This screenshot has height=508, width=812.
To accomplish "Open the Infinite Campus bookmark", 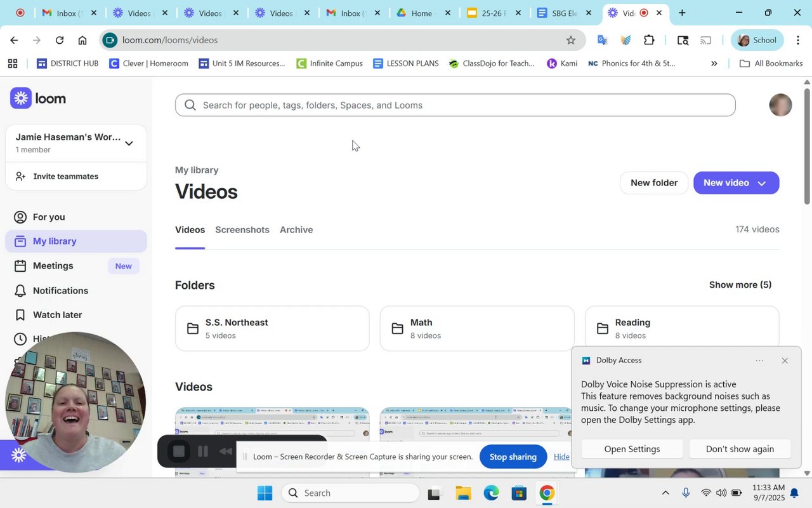I will tap(329, 63).
